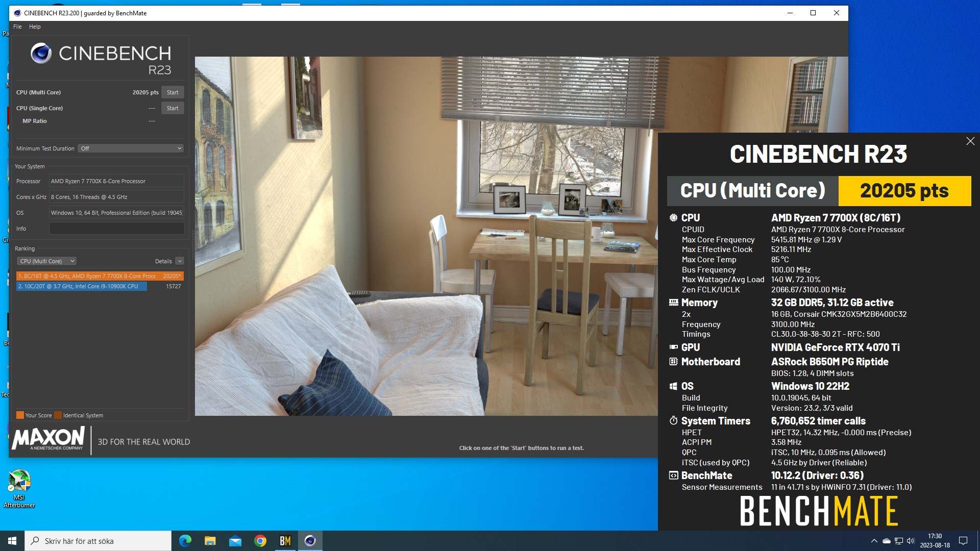Click the Motherboard icon in BenchMate panel
Image resolution: width=980 pixels, height=551 pixels.
[x=673, y=362]
